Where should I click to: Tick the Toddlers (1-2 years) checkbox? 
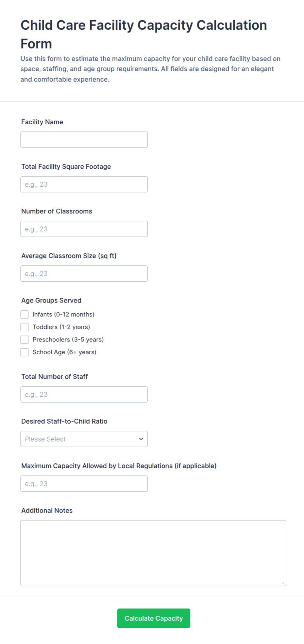tap(25, 327)
